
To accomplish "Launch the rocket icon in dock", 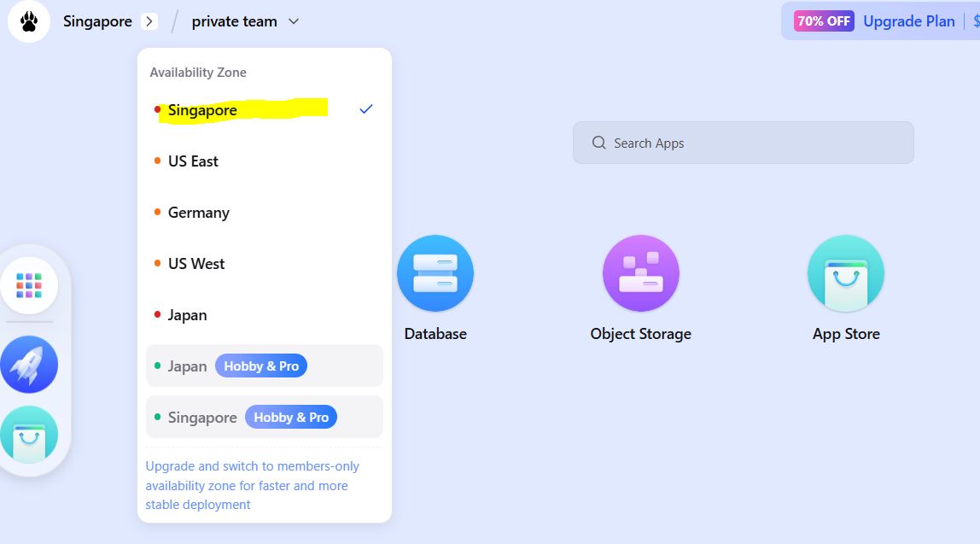I will (x=29, y=365).
